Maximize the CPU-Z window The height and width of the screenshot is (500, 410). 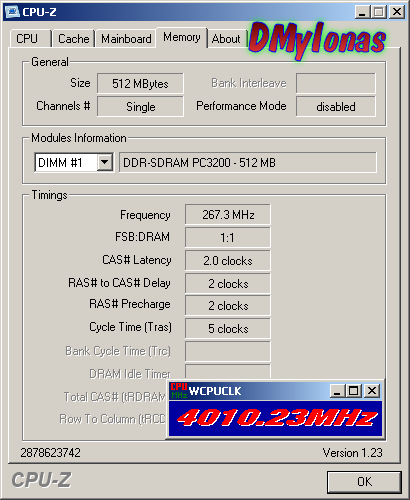(x=379, y=12)
